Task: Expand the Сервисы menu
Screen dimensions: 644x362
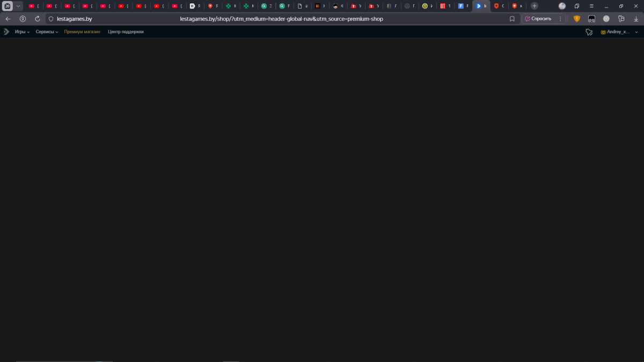Action: click(x=47, y=32)
